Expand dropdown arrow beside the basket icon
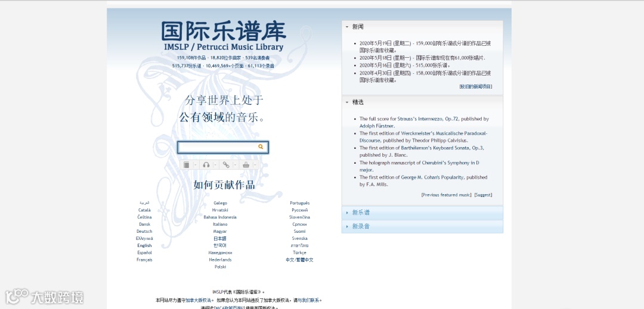644x309 pixels. pyautogui.click(x=255, y=165)
